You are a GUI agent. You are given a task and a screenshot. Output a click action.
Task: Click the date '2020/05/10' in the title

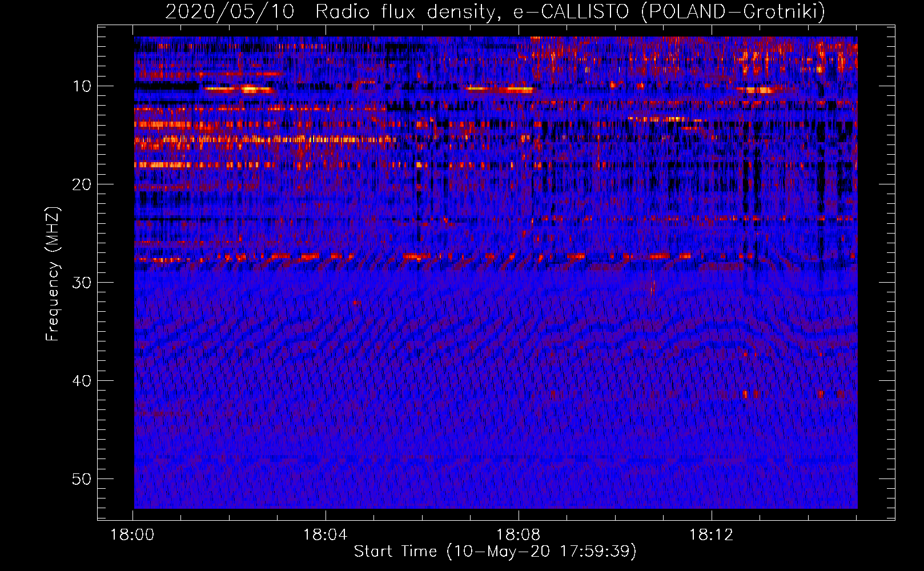pyautogui.click(x=230, y=11)
